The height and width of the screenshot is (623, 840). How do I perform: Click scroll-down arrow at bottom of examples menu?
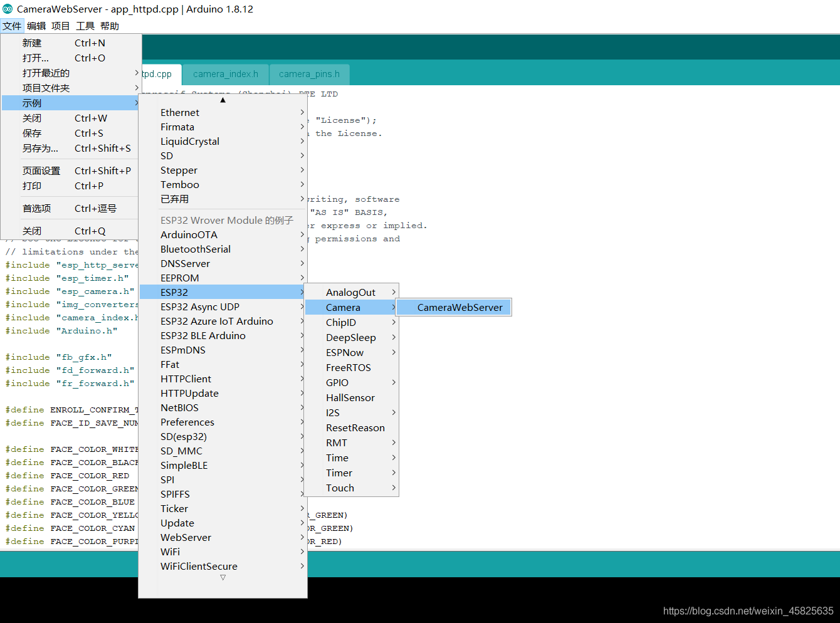click(223, 577)
